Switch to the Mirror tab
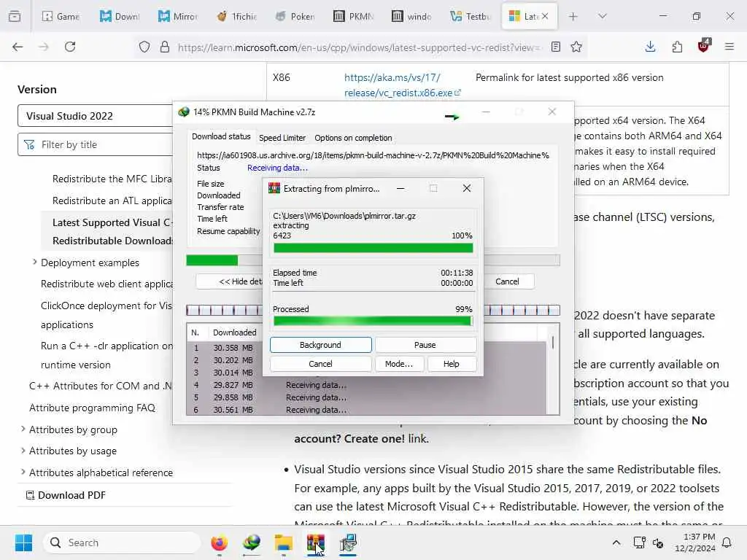Viewport: 747px width, 560px height. (178, 17)
